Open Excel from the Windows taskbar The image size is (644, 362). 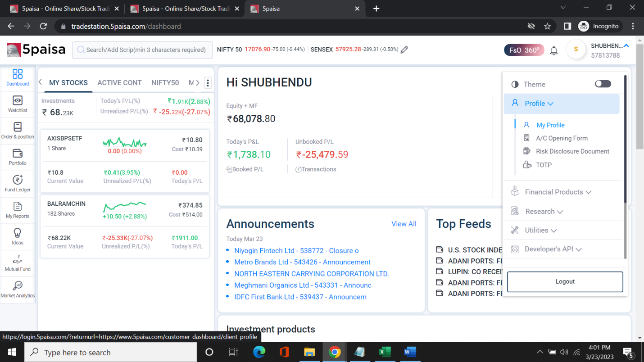click(x=385, y=352)
